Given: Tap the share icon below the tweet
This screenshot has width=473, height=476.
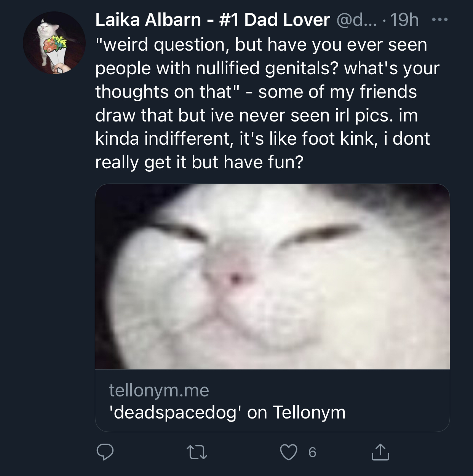Looking at the screenshot, I should coord(379,452).
